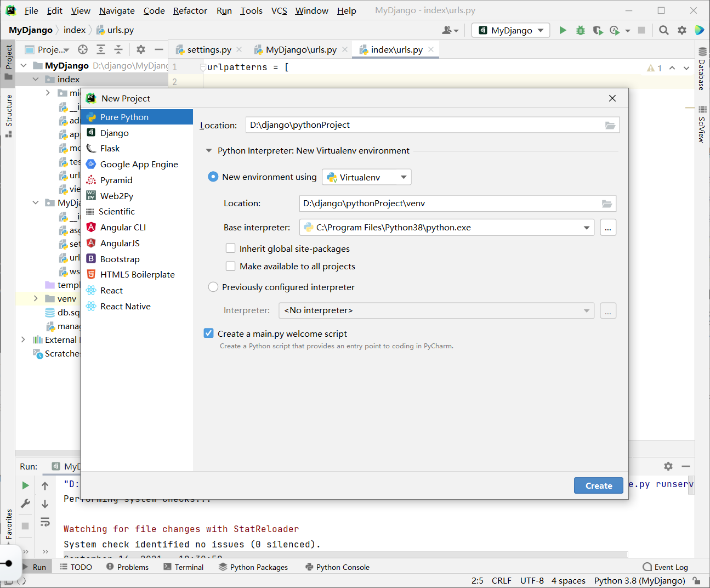Click the user account icon in toolbar
Viewport: 710px width, 588px height.
coord(450,30)
